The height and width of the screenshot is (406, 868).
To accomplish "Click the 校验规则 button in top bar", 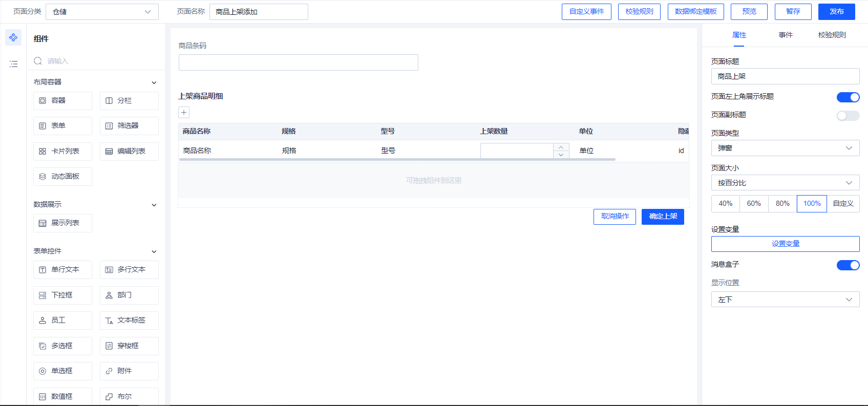I will tap(639, 12).
